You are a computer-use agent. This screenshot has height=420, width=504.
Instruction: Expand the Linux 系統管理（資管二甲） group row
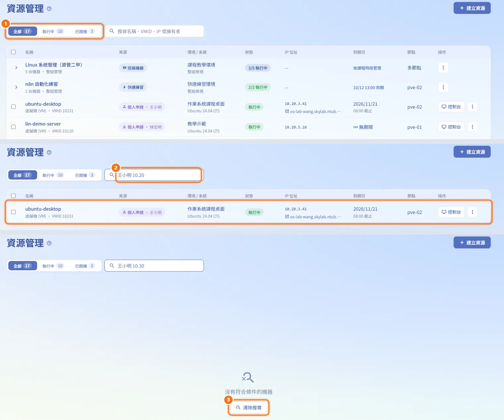16,68
